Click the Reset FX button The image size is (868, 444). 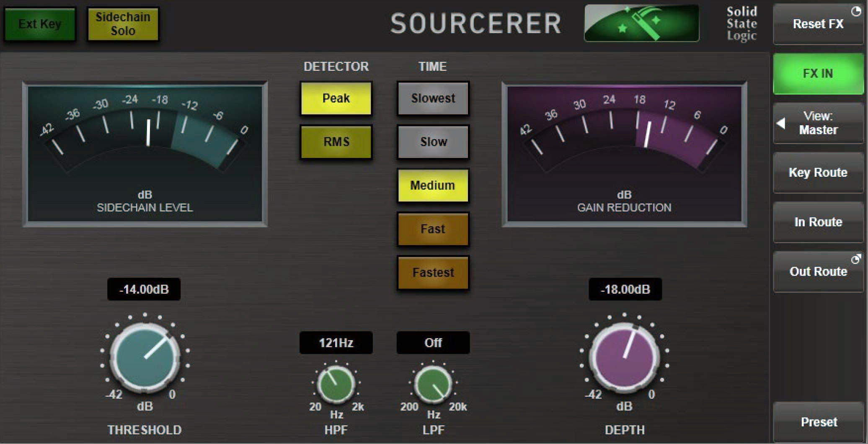818,24
